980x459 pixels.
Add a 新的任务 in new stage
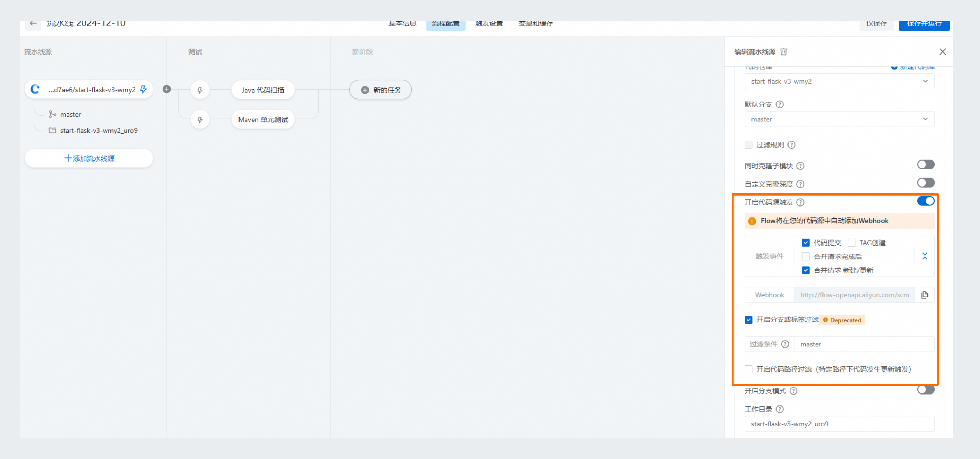pyautogui.click(x=381, y=90)
